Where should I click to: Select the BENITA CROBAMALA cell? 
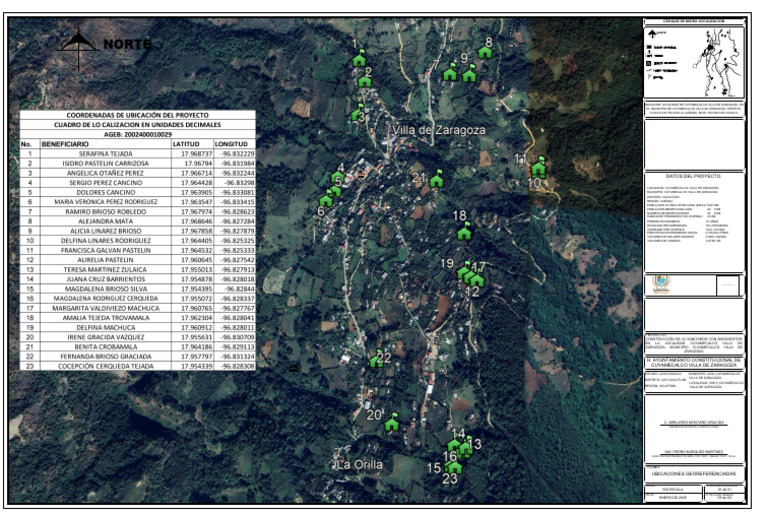pyautogui.click(x=106, y=347)
